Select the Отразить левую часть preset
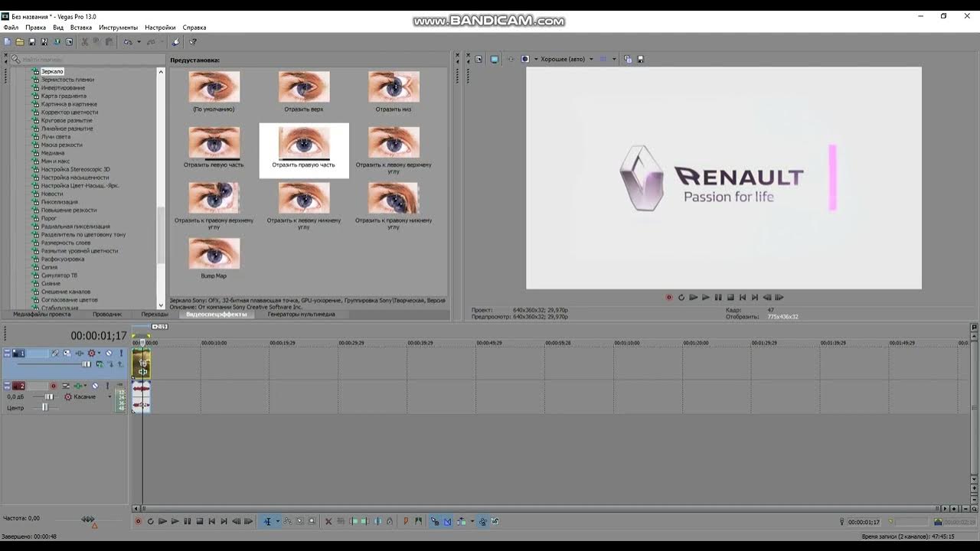The height and width of the screenshot is (551, 980). tap(214, 148)
